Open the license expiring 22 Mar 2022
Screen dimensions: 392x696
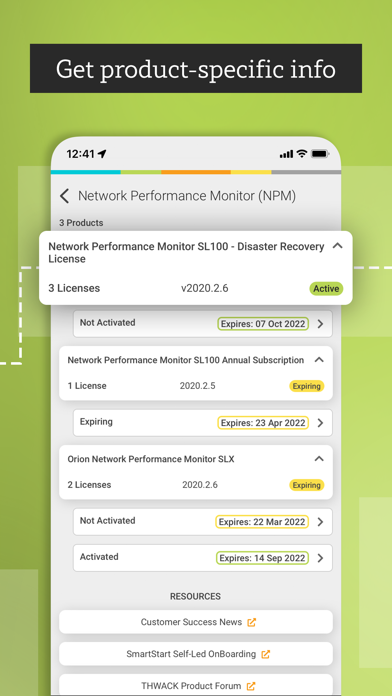[202, 522]
